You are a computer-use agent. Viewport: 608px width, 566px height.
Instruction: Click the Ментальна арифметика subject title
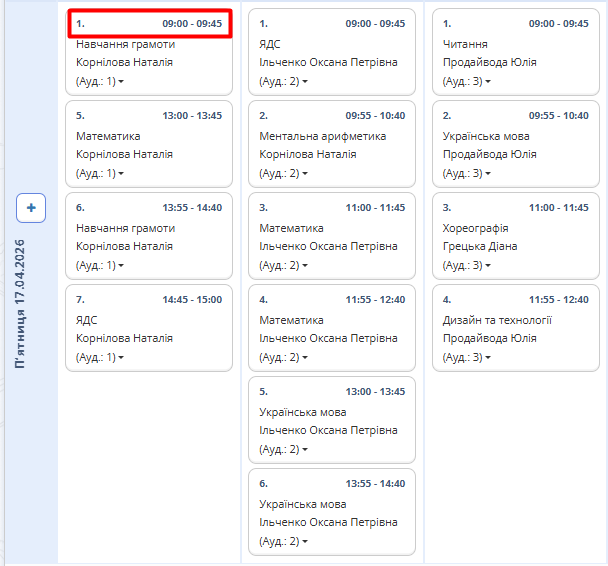[322, 136]
